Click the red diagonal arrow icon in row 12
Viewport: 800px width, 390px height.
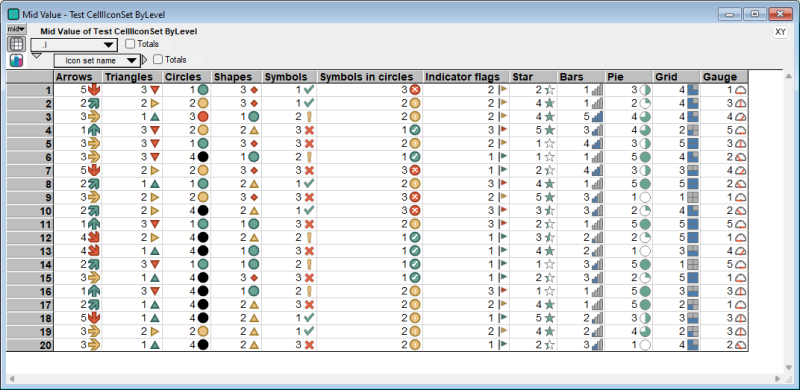(x=93, y=236)
